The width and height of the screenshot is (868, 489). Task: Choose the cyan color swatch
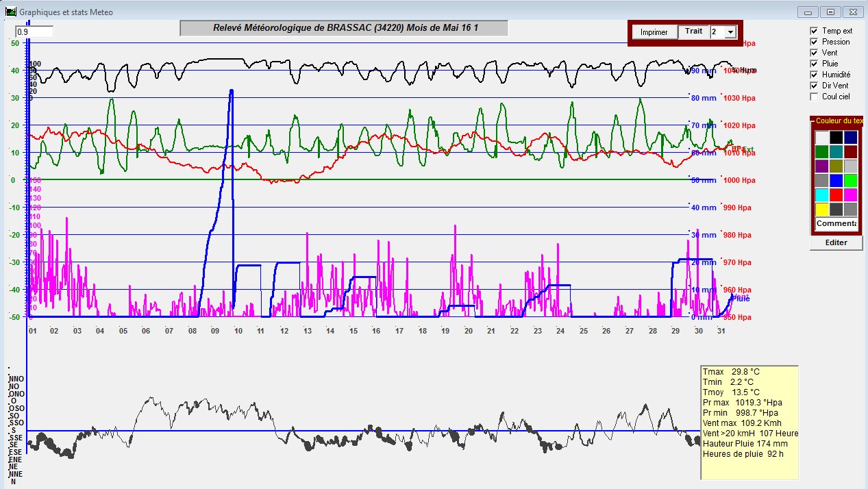click(x=821, y=195)
